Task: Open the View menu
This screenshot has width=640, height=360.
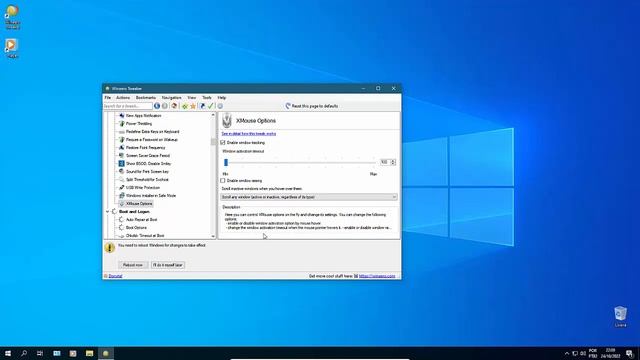Action: point(191,98)
